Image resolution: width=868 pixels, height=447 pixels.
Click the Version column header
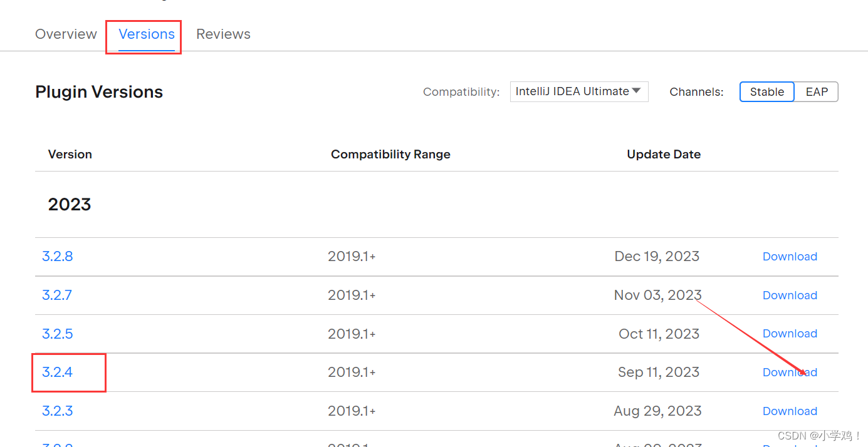pos(70,154)
